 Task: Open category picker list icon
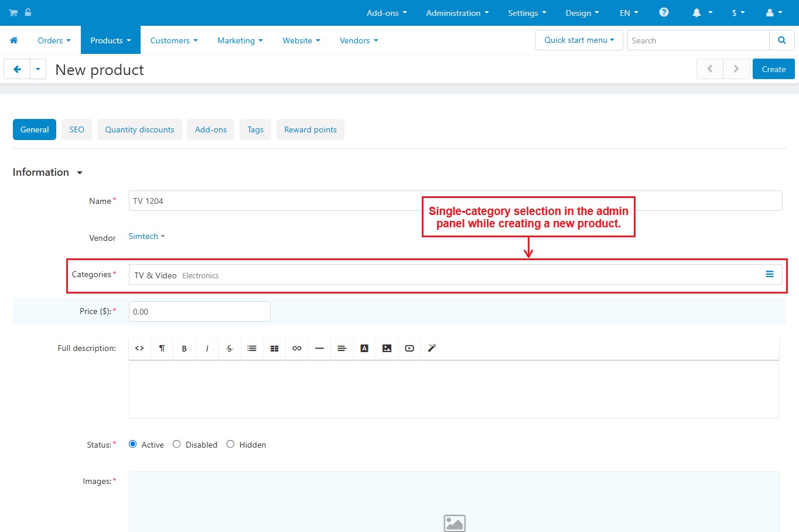[x=770, y=274]
